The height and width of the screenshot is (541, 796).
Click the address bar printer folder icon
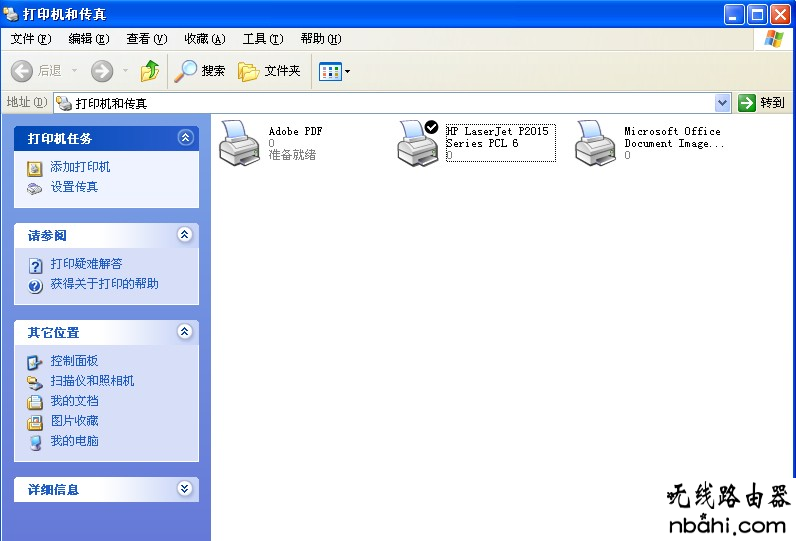coord(64,104)
